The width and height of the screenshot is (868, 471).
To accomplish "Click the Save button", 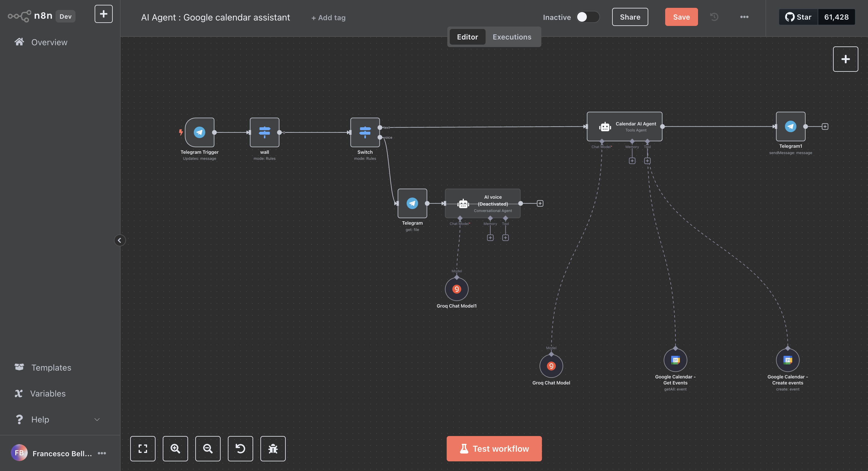I will click(x=681, y=17).
